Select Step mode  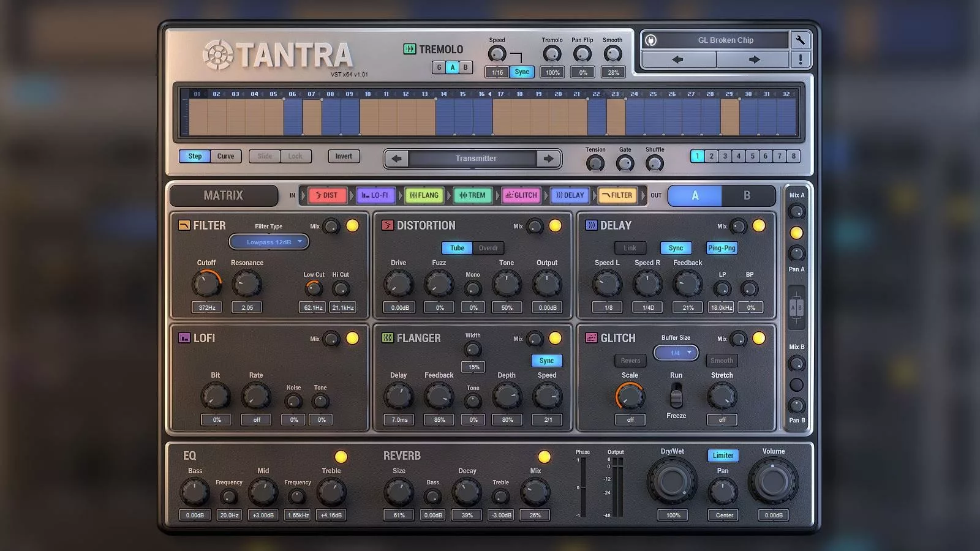[195, 156]
